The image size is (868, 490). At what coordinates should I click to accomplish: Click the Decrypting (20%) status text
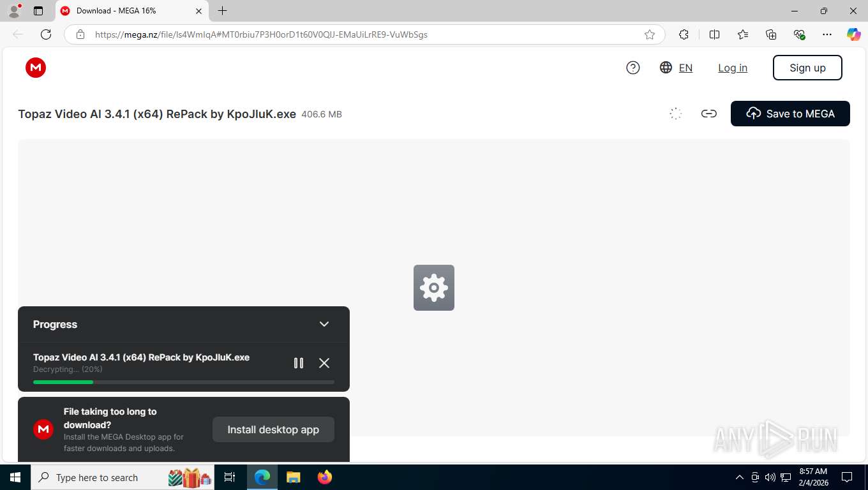(x=68, y=369)
